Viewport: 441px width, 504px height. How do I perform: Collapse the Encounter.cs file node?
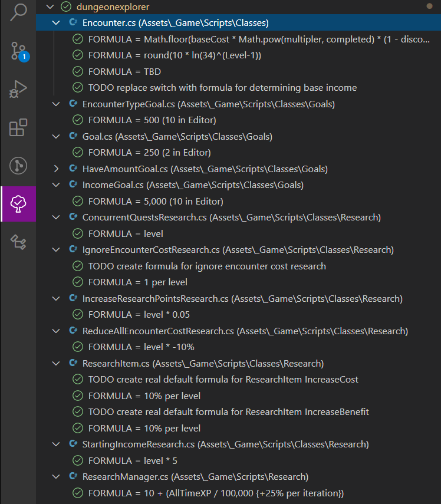(57, 23)
